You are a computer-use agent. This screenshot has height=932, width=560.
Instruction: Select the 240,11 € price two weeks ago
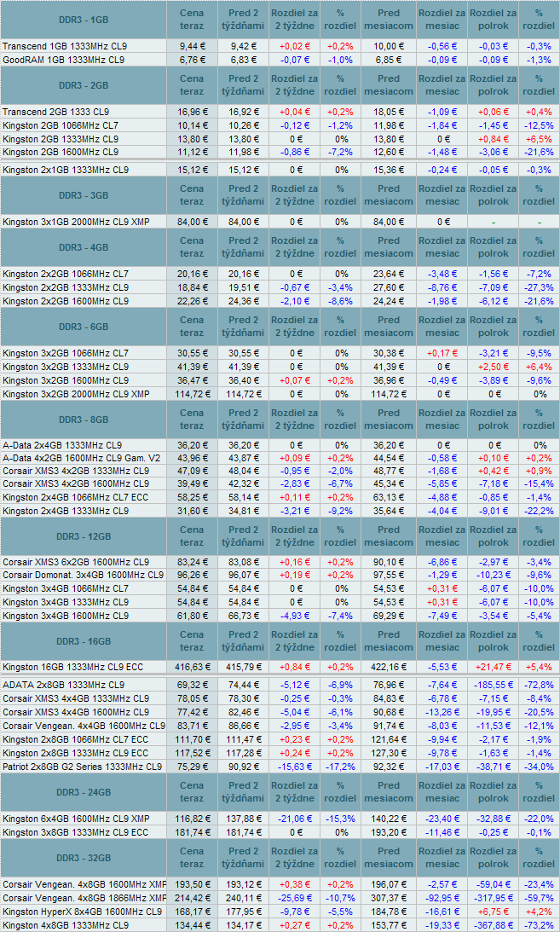(x=244, y=898)
